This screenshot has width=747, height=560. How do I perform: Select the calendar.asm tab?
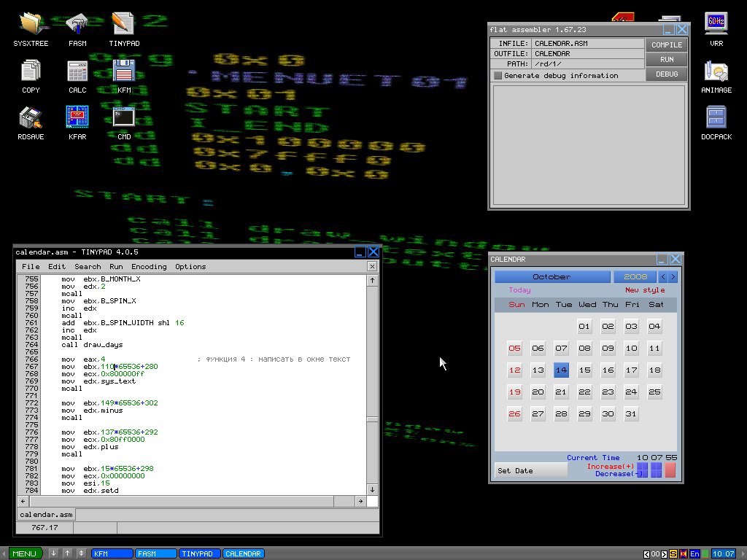click(x=45, y=514)
